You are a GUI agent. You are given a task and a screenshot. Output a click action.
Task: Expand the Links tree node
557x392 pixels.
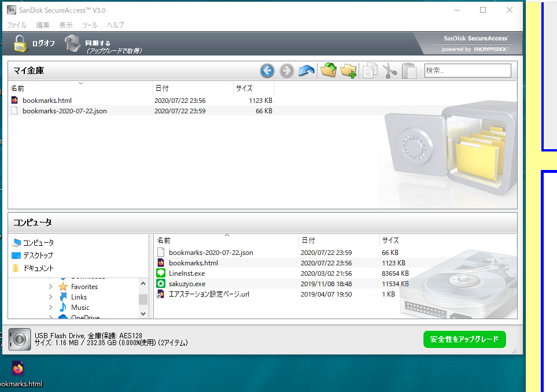(50, 297)
